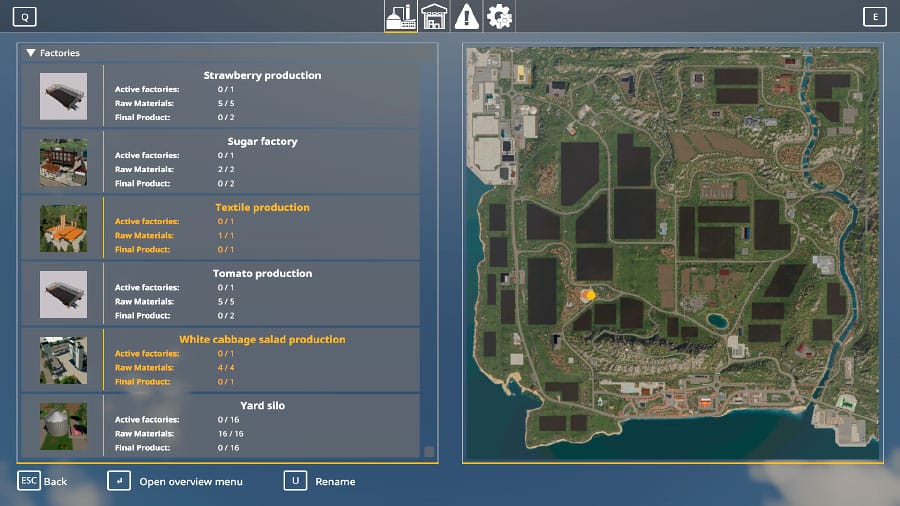Click the E next-page key icon

(x=875, y=17)
